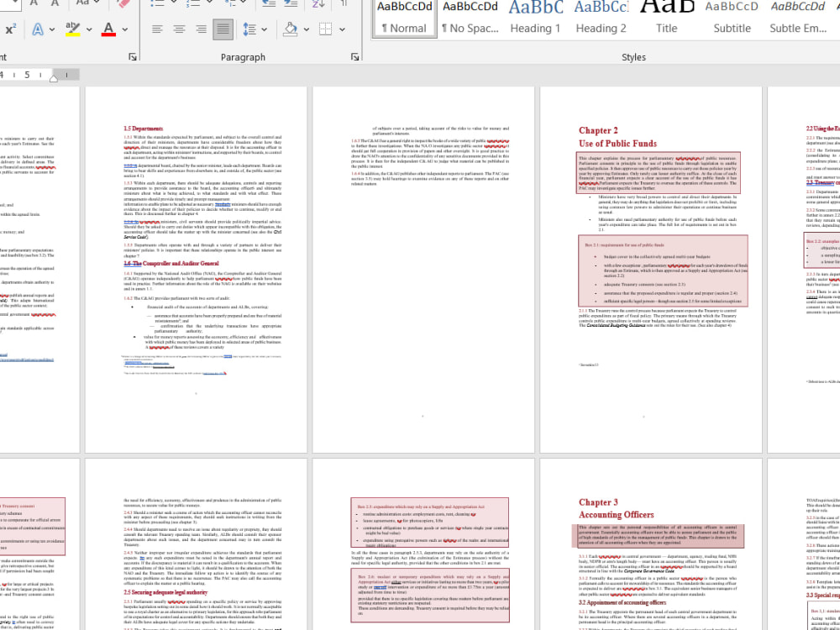
Task: Apply yellow text highlight color
Action: (x=73, y=29)
